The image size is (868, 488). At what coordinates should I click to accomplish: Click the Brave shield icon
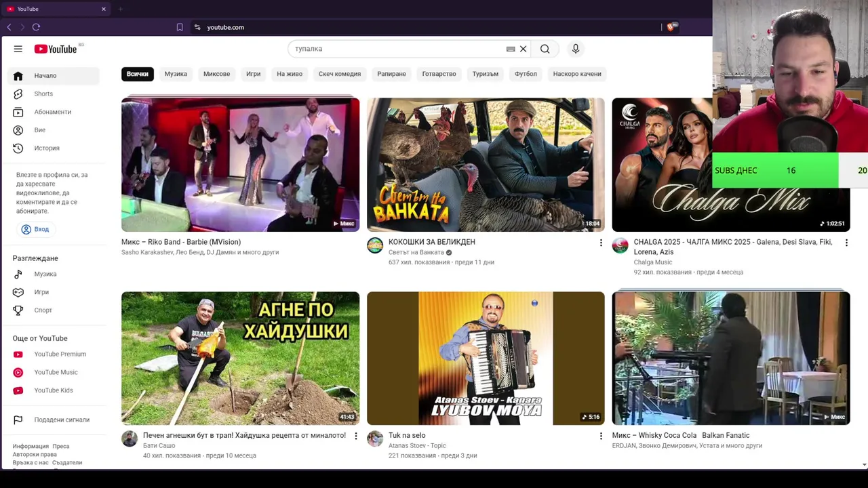(671, 27)
